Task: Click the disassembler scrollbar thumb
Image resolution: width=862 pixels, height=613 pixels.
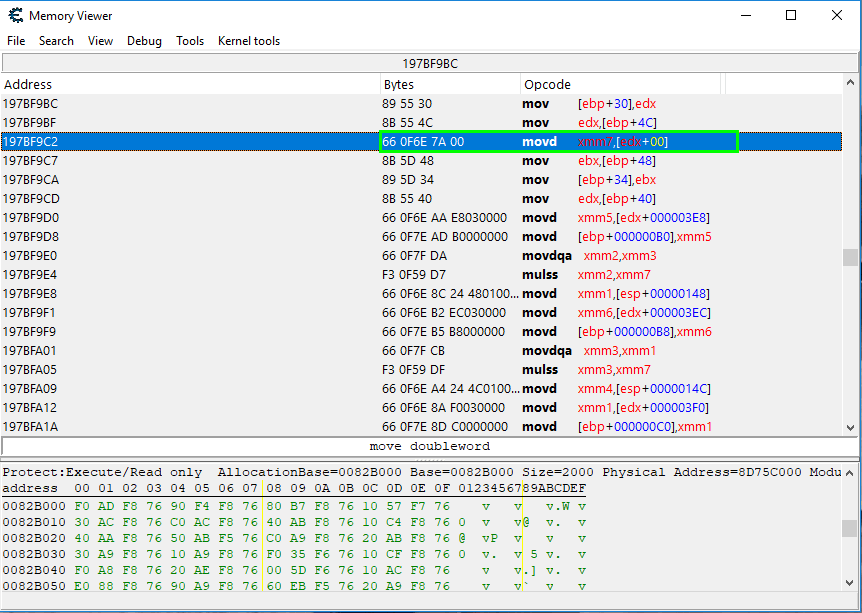Action: (850, 257)
